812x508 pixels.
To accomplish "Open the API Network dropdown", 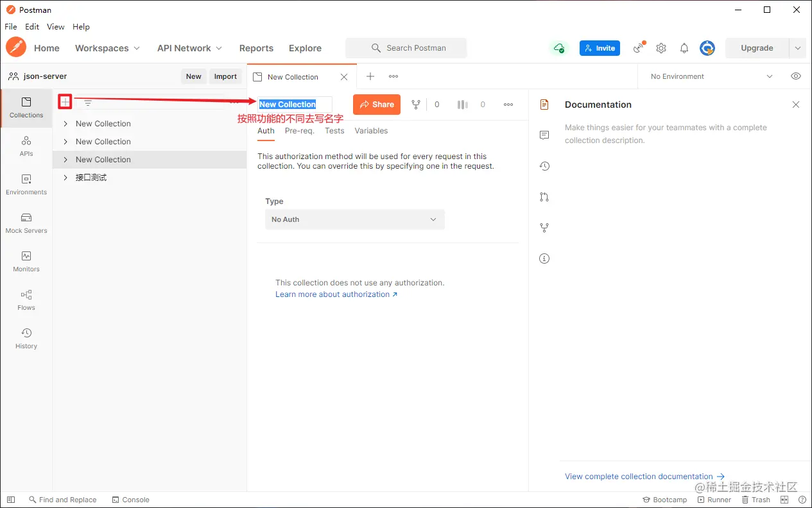I will (189, 48).
